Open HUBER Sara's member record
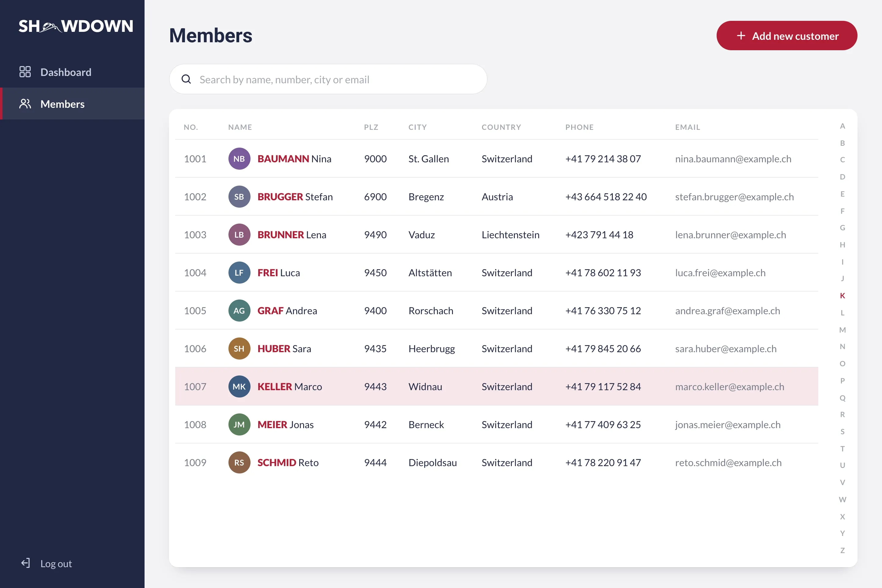The image size is (882, 588). pyautogui.click(x=496, y=349)
